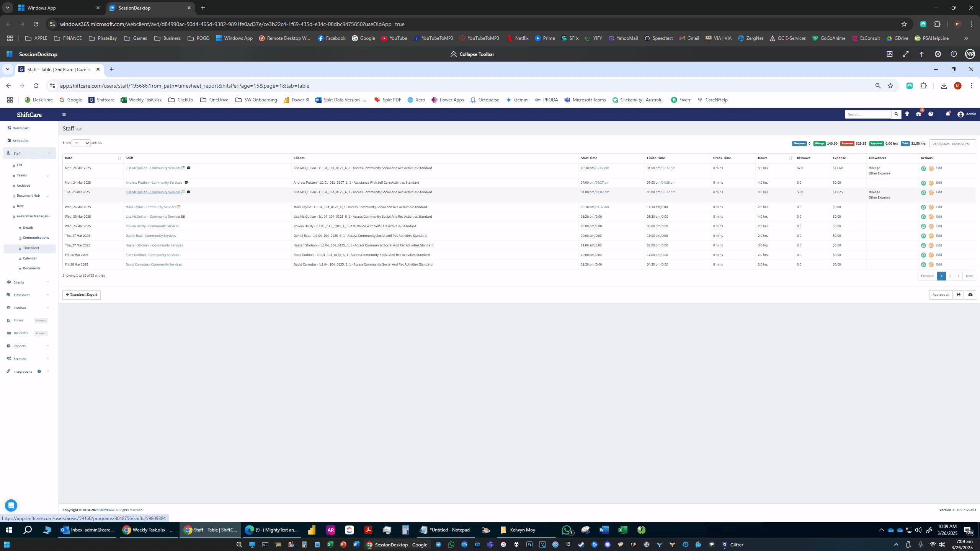Collapse the Staff section in the sidebar

pos(29,153)
